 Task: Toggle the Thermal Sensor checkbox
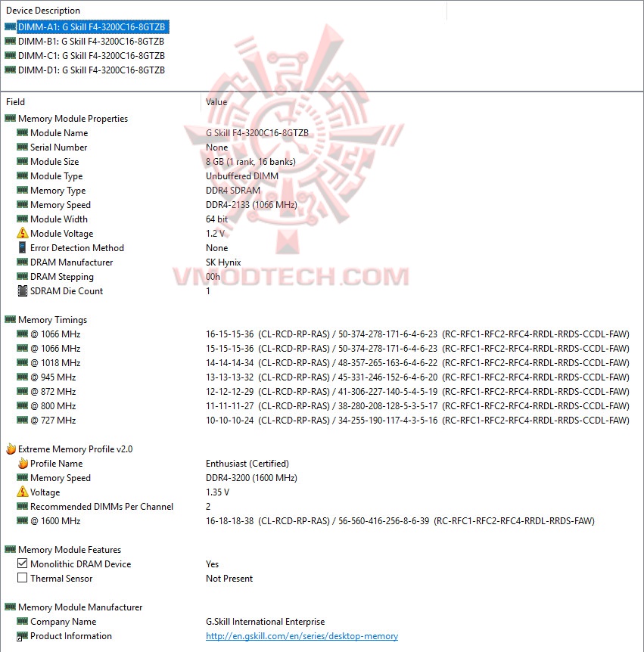click(23, 578)
